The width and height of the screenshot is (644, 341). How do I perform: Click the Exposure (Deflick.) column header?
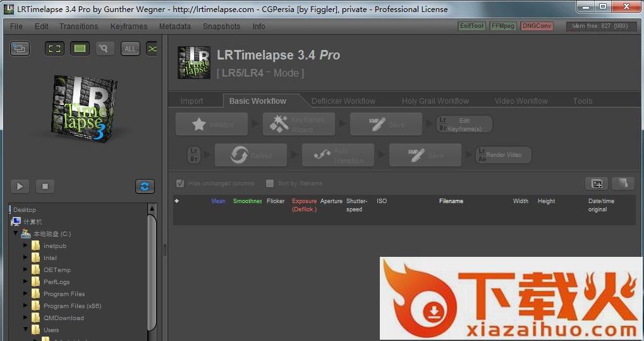[305, 205]
